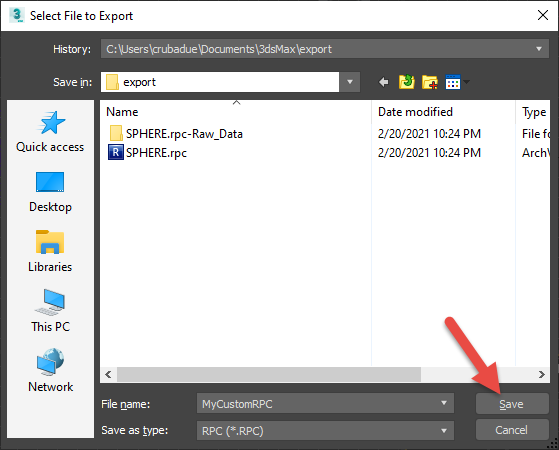
Task: Select the folder name SPHERE.rpc-Raw_Data
Action: [x=184, y=134]
